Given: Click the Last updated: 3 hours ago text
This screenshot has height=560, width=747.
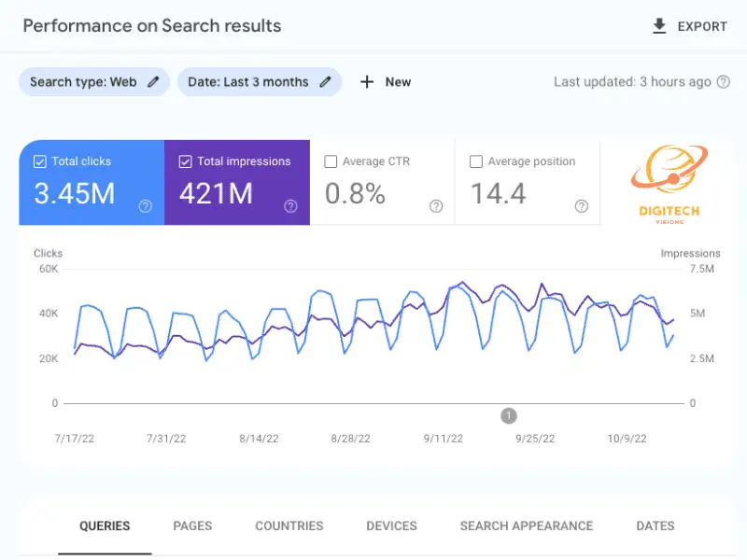Looking at the screenshot, I should (x=632, y=82).
